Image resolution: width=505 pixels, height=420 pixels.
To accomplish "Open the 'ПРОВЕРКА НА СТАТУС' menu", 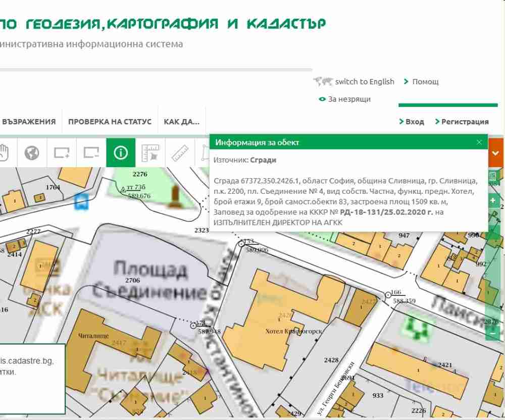I will click(110, 122).
